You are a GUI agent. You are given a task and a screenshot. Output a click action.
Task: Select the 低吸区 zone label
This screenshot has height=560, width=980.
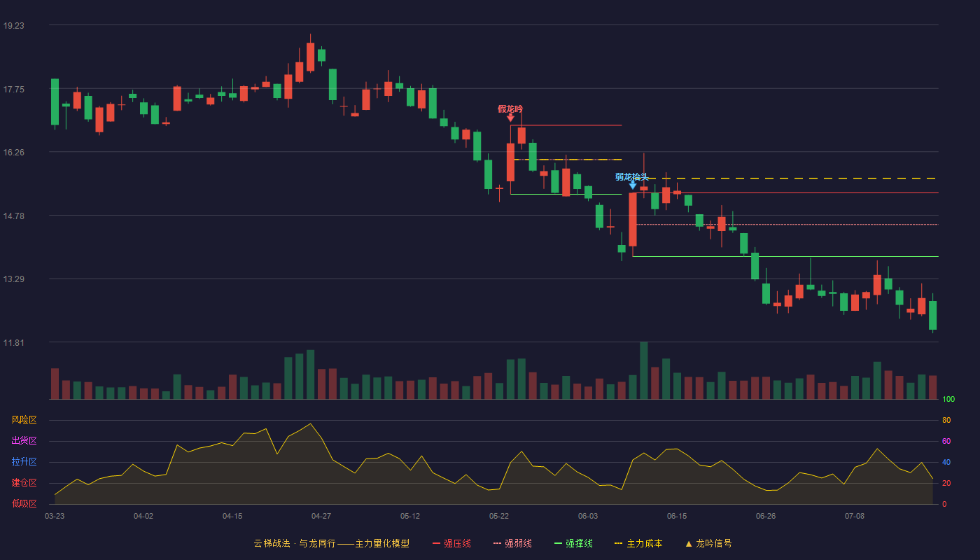point(24,503)
